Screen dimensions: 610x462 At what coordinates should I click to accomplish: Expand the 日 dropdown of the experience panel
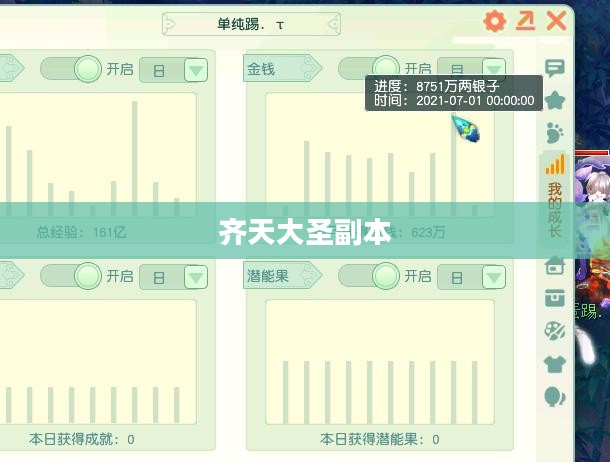[196, 70]
